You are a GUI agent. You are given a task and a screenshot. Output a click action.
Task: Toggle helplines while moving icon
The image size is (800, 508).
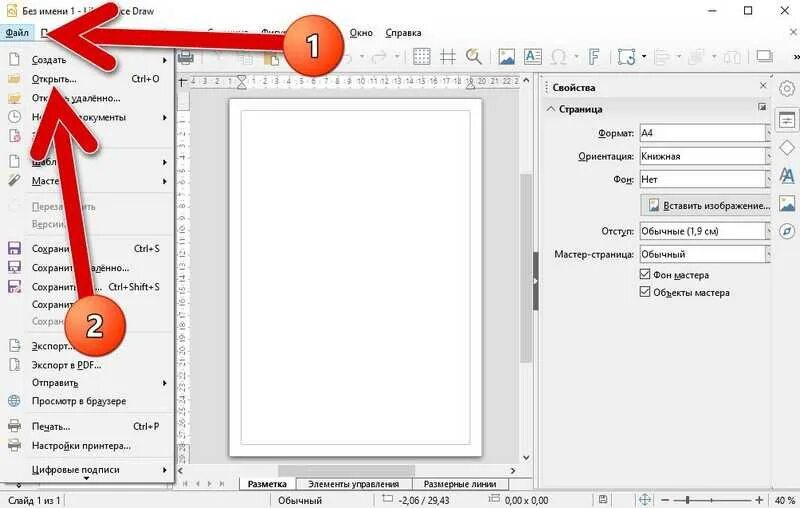(x=447, y=56)
